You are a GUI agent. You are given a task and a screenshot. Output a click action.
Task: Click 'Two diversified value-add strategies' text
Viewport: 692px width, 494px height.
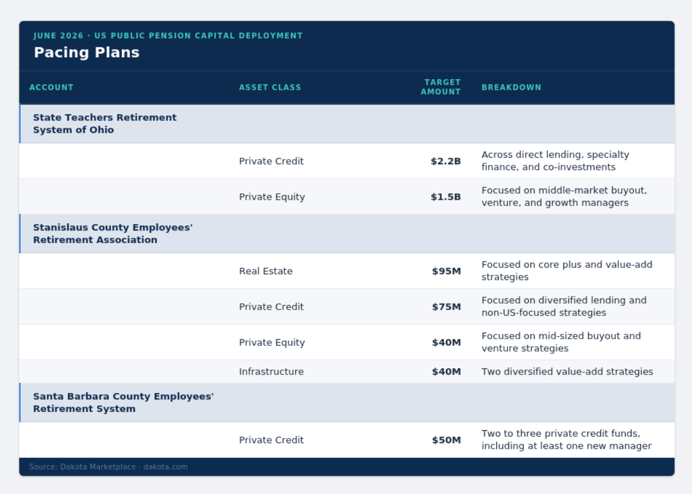click(567, 372)
